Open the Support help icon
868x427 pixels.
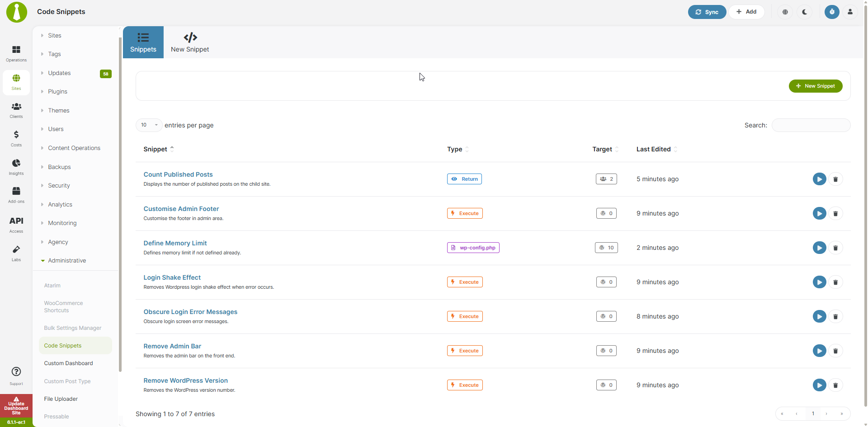[16, 376]
